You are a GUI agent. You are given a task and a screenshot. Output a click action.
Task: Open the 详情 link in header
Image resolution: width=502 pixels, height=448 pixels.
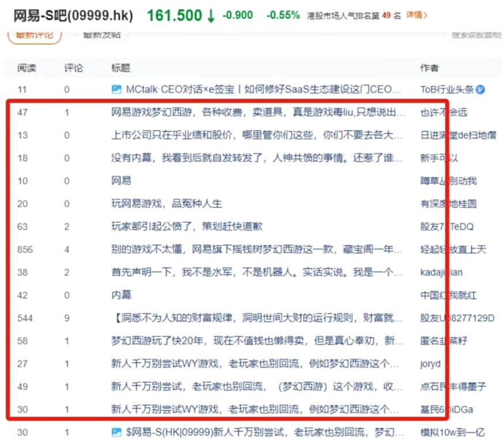[x=416, y=15]
